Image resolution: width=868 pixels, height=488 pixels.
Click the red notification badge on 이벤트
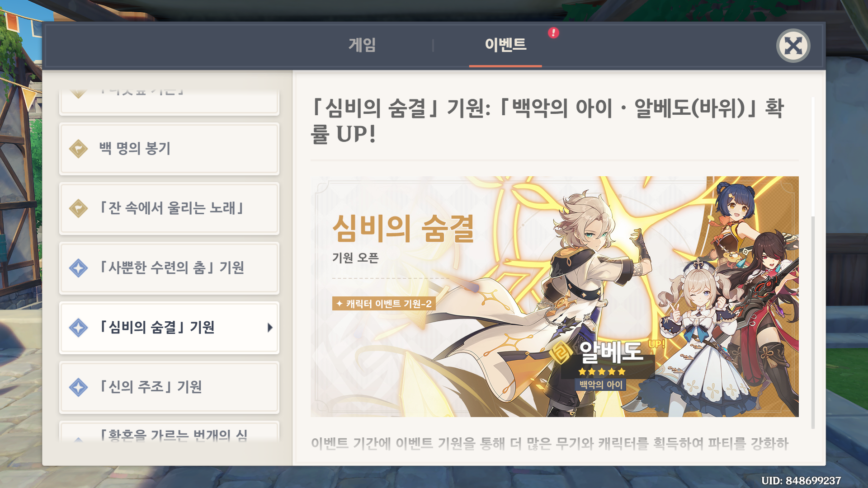[553, 33]
